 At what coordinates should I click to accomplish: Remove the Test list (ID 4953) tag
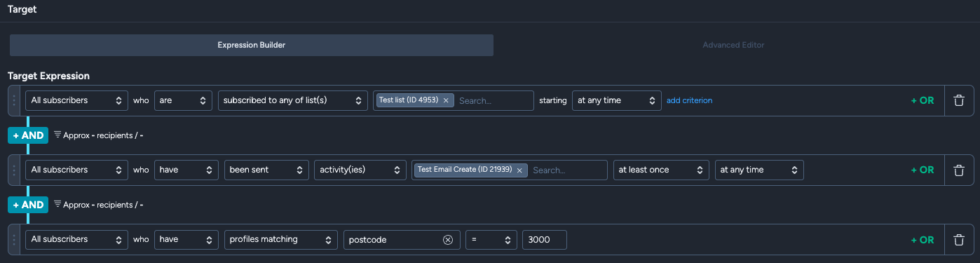click(x=446, y=100)
